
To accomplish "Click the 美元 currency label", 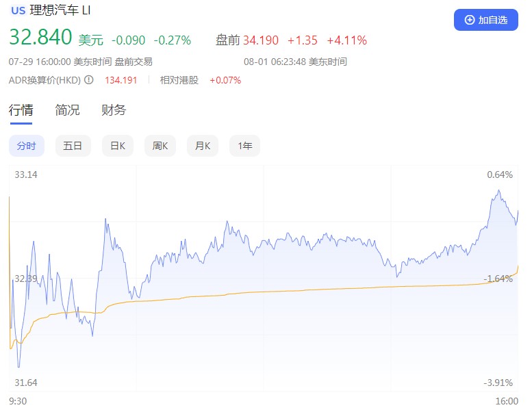I will pyautogui.click(x=90, y=40).
